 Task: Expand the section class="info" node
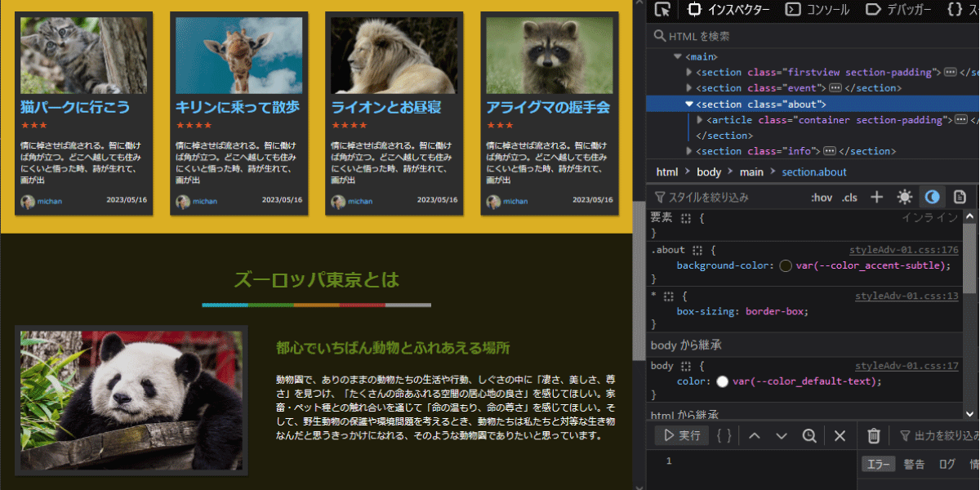(689, 151)
